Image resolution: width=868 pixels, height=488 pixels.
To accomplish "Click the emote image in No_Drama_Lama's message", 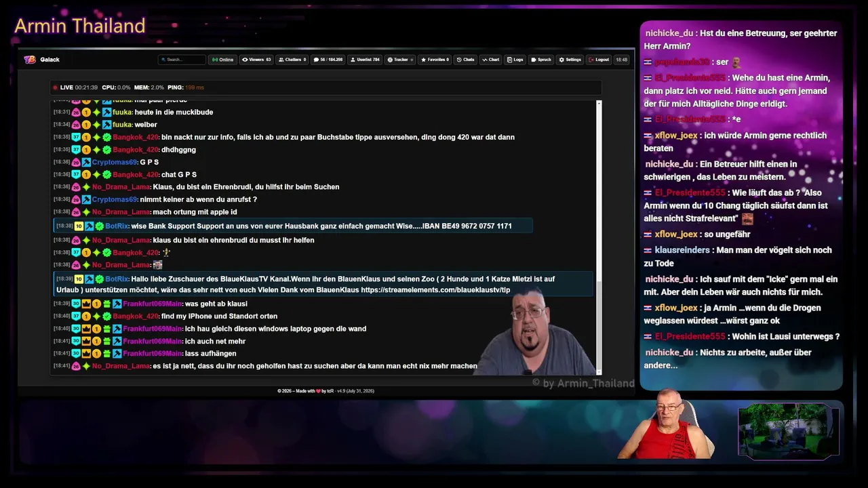I will click(157, 265).
